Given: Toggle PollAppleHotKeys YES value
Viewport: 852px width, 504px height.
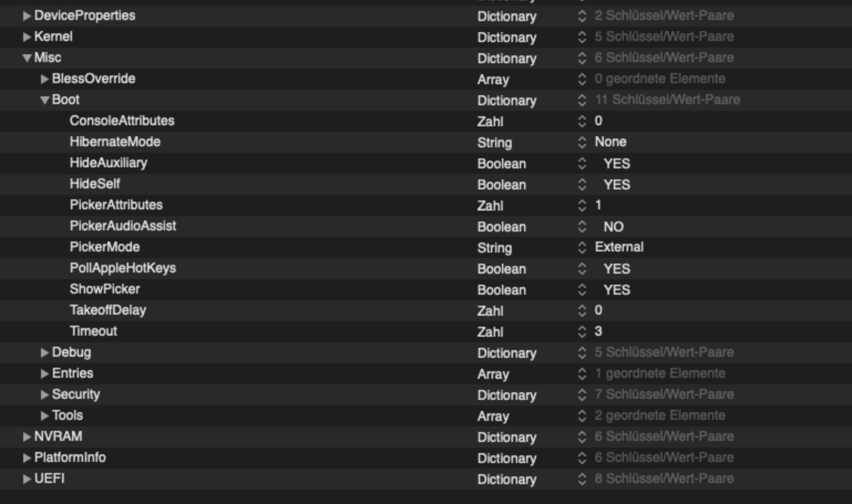Looking at the screenshot, I should (x=617, y=269).
